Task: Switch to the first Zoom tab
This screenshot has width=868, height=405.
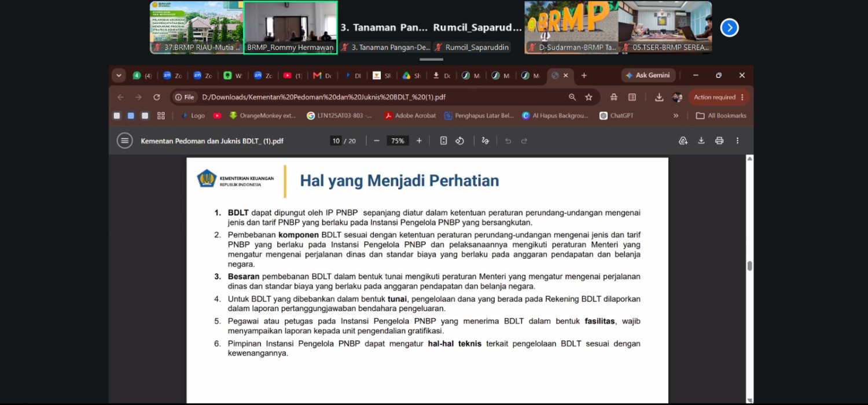Action: click(172, 75)
